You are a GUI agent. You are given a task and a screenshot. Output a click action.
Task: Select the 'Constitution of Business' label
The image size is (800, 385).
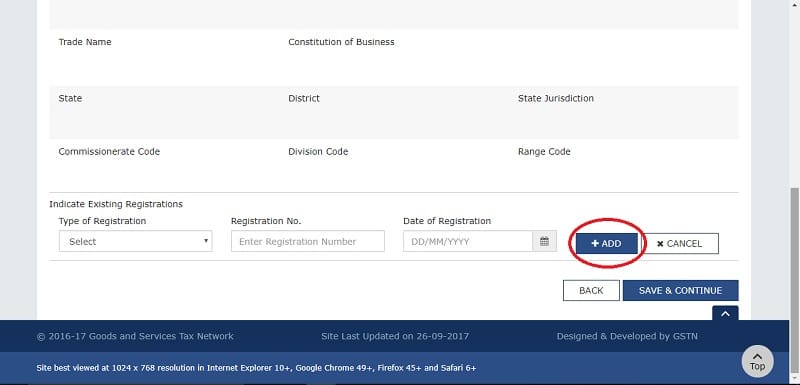tap(341, 42)
